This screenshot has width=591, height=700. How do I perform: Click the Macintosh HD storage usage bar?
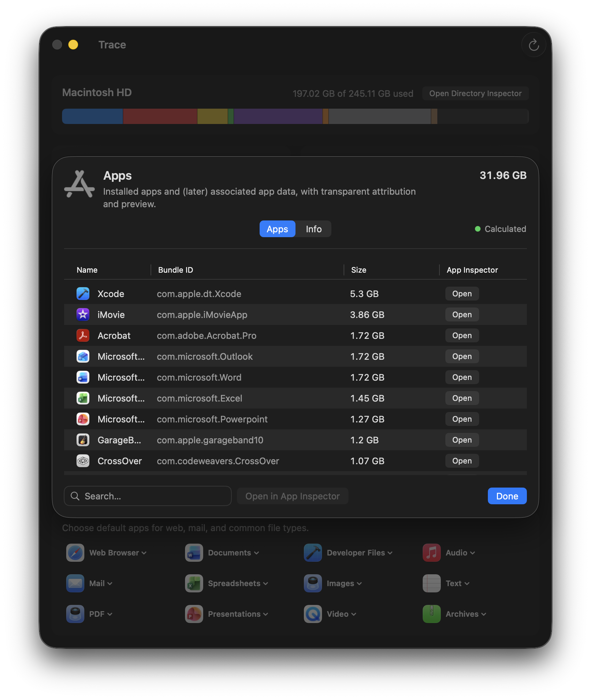click(295, 116)
